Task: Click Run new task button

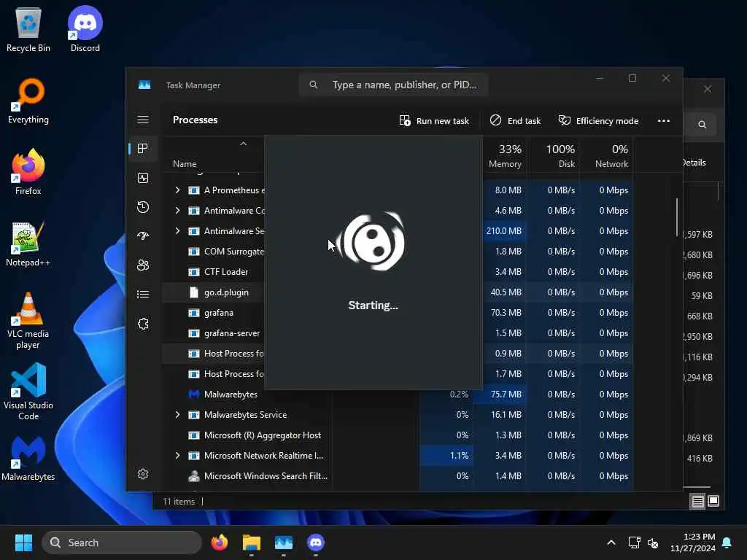Action: tap(434, 120)
